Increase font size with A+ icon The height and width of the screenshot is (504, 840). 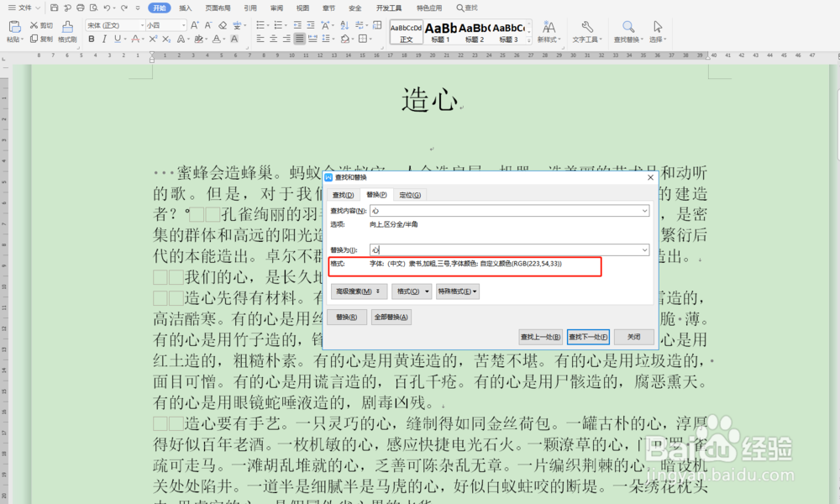tap(195, 25)
